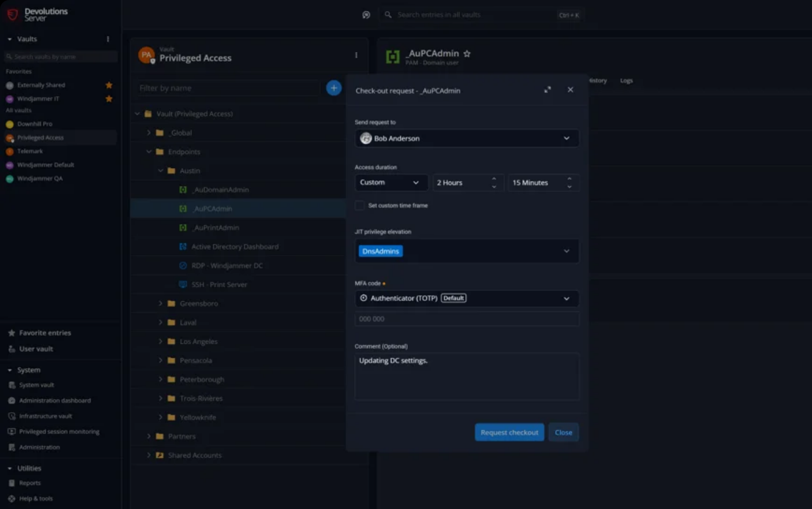Click the add entry plus button
Viewport: 812px width, 509px height.
click(x=334, y=88)
